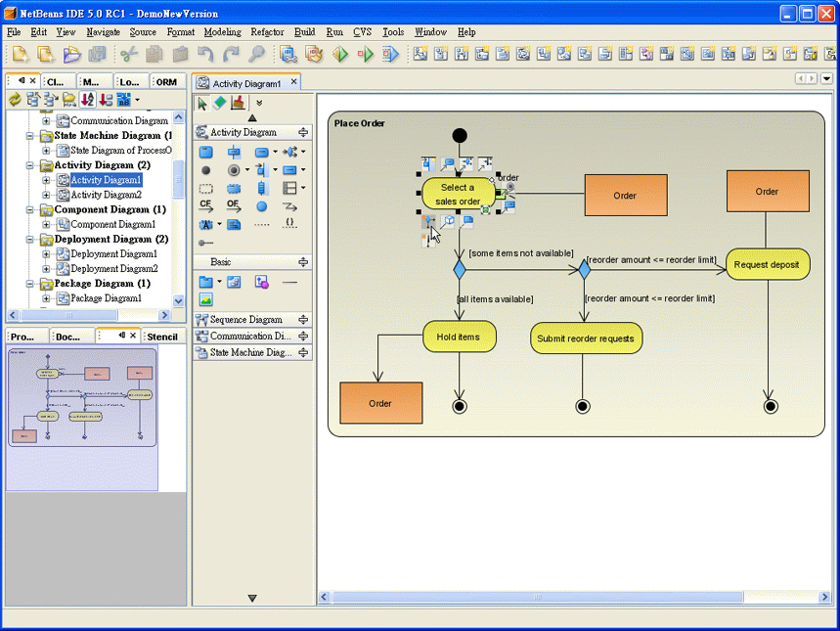
Task: Open the File menu
Action: pyautogui.click(x=14, y=32)
